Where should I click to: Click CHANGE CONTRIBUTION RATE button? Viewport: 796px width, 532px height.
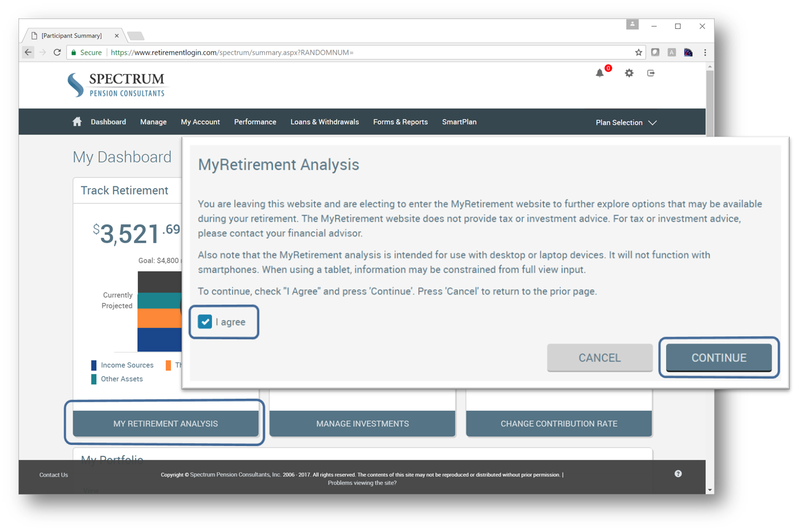click(559, 424)
